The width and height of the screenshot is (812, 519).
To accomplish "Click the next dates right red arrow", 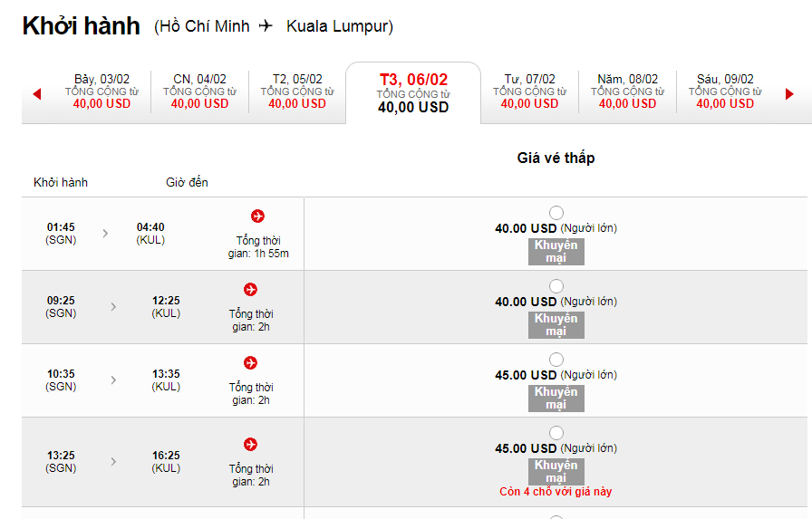I will click(789, 93).
